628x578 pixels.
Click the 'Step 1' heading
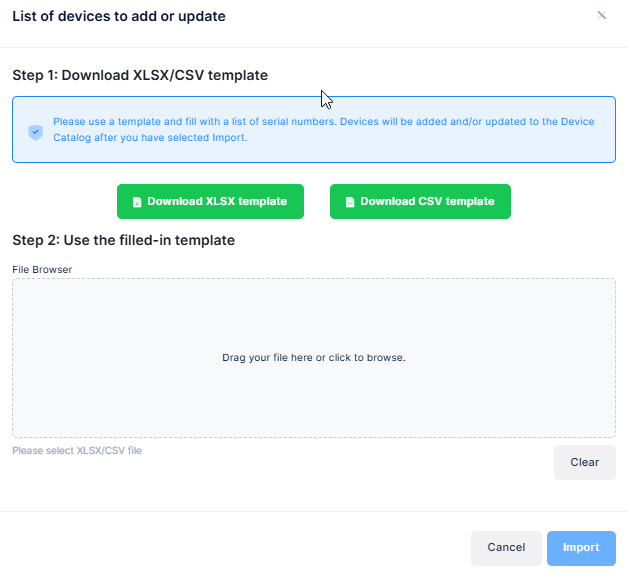140,75
